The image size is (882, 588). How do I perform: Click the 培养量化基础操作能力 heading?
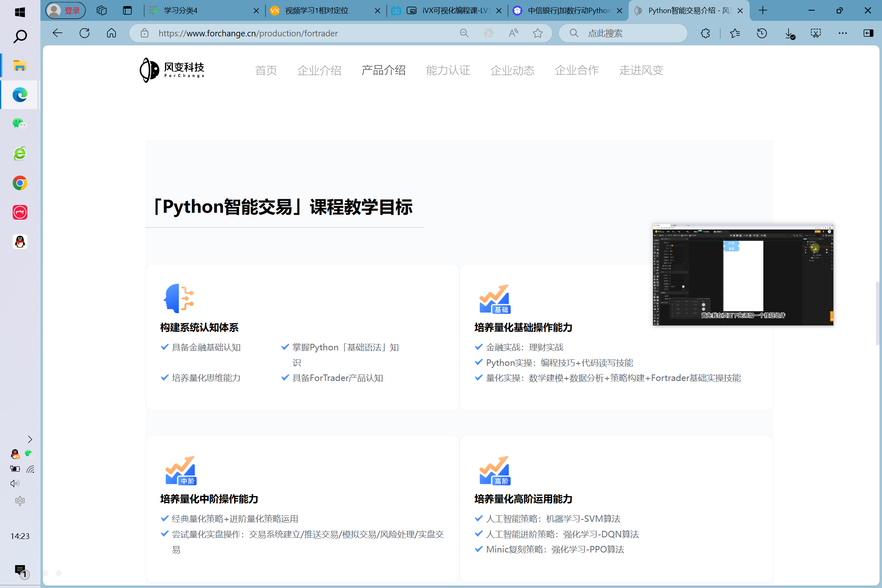[x=523, y=327]
